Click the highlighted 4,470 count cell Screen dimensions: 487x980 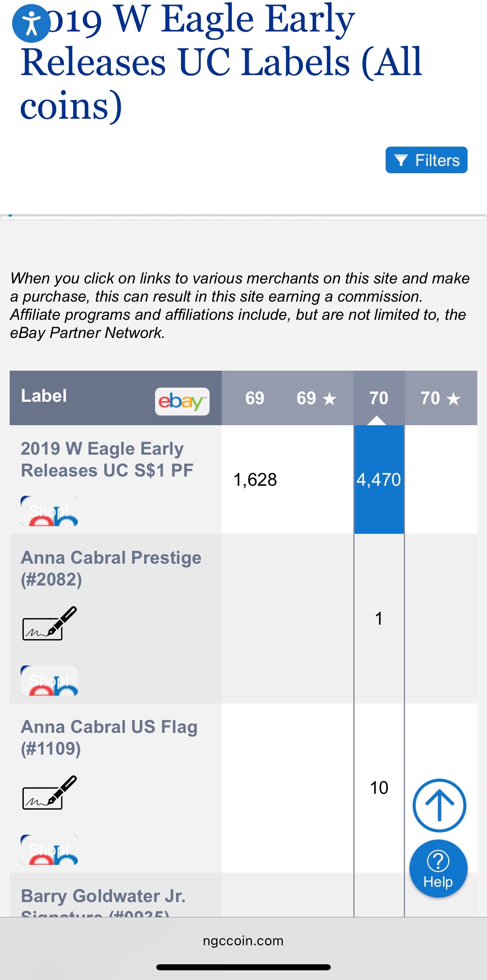pyautogui.click(x=379, y=480)
